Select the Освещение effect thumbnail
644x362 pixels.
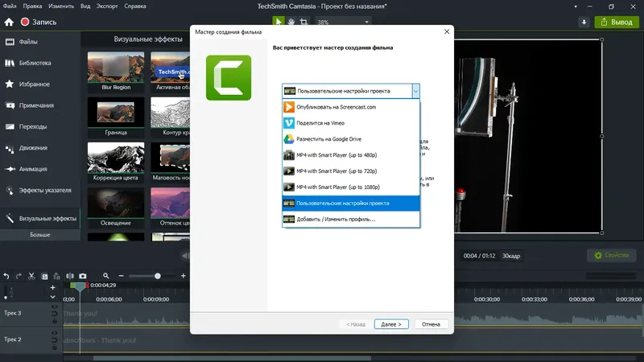point(116,208)
